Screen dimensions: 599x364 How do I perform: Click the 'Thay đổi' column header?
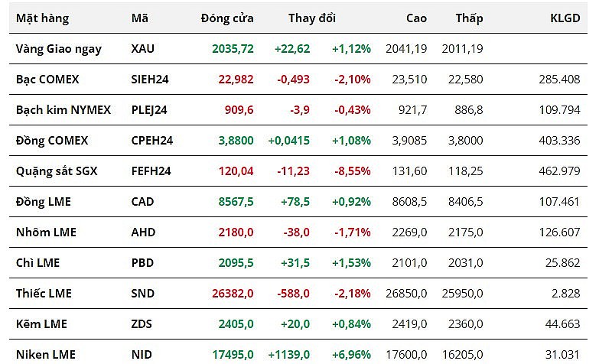[x=312, y=18]
